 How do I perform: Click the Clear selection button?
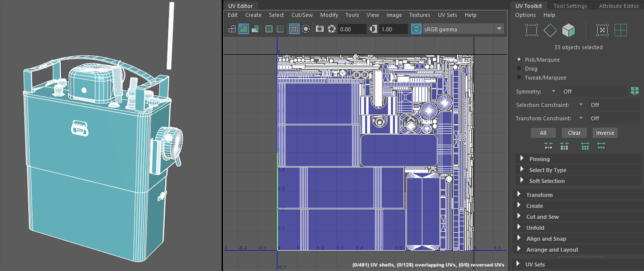574,133
